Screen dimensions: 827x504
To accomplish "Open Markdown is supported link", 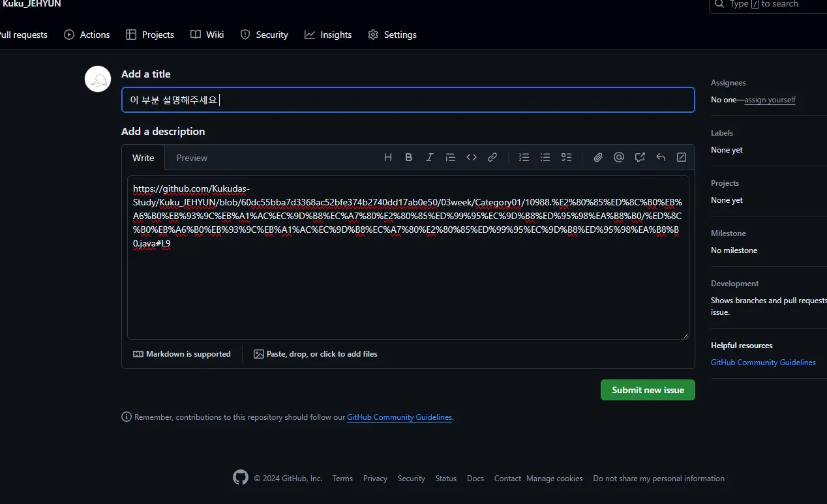I will pyautogui.click(x=182, y=354).
